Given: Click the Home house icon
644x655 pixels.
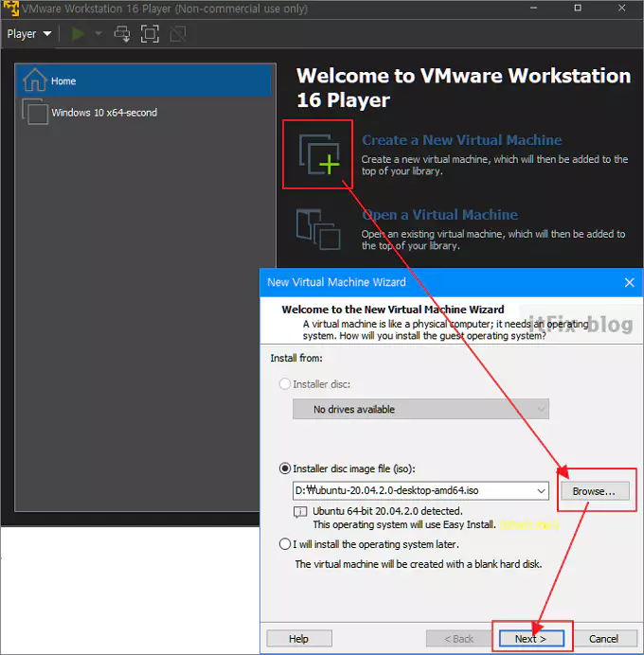Looking at the screenshot, I should [x=35, y=80].
